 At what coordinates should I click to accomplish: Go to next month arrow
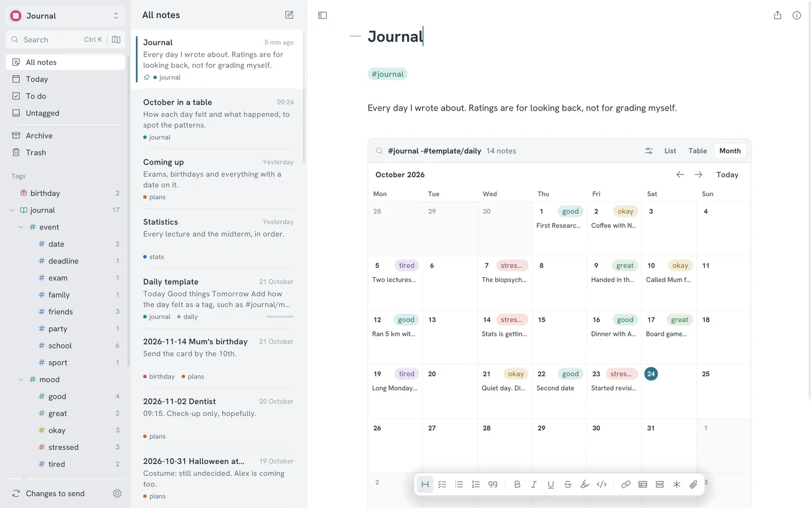699,175
